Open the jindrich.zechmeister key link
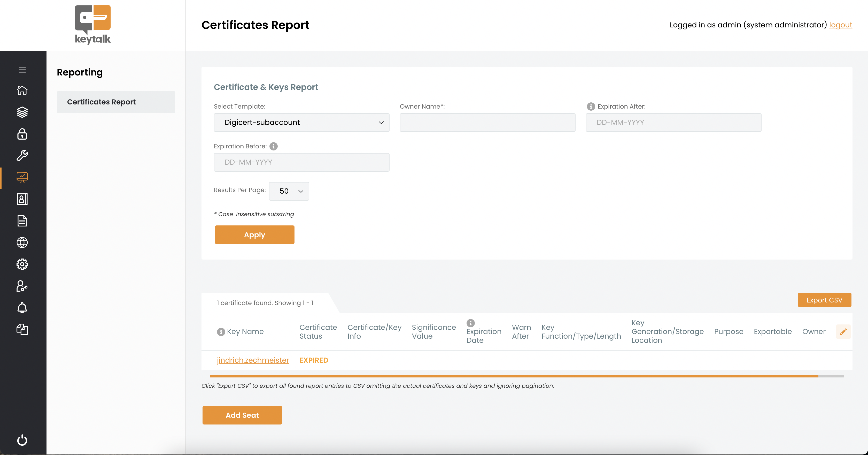The width and height of the screenshot is (868, 455). [x=253, y=360]
